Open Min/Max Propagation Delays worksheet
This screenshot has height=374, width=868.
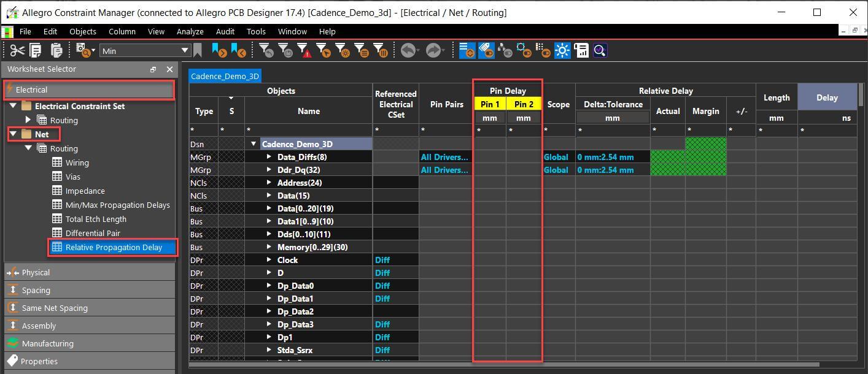[x=117, y=205]
